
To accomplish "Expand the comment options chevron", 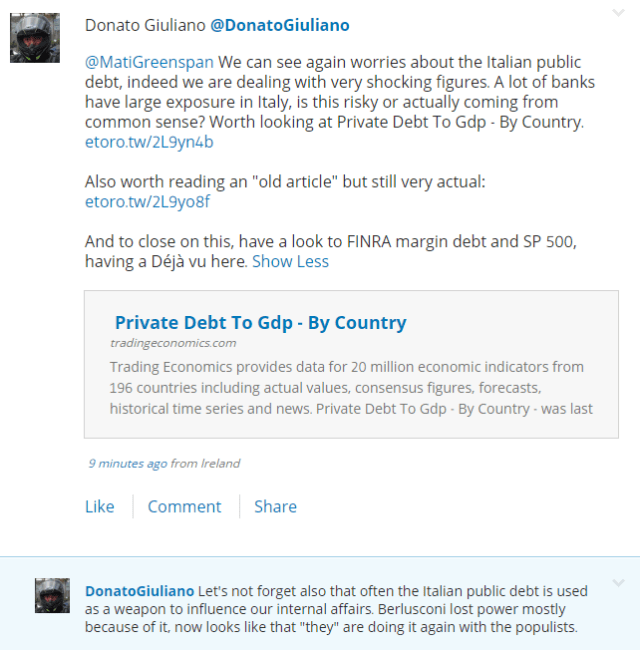I will point(618,583).
